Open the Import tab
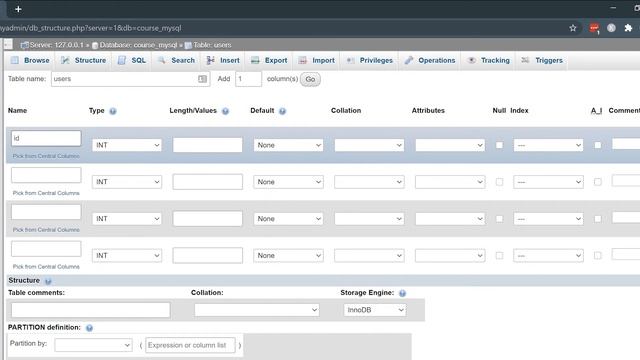This screenshot has height=360, width=640. pos(316,60)
